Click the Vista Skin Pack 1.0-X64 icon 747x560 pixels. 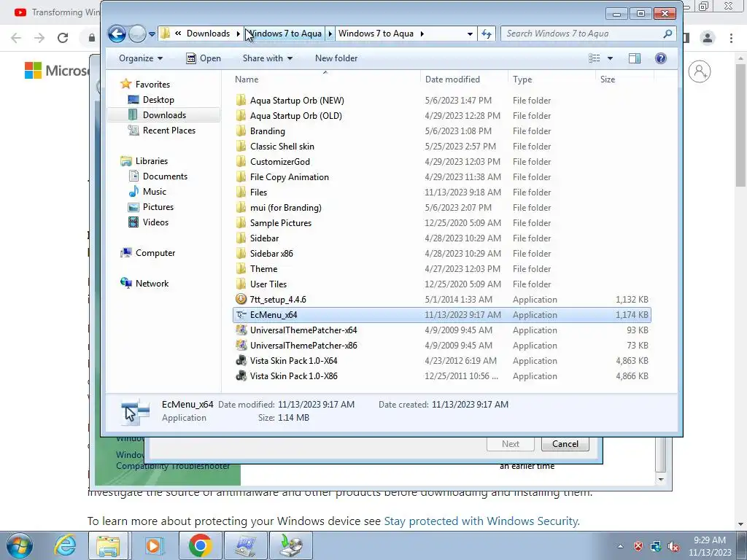pyautogui.click(x=241, y=360)
